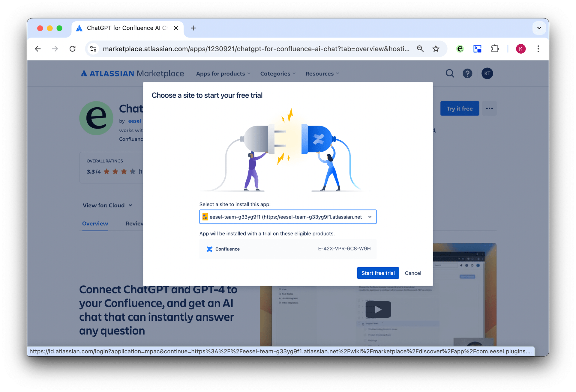Click the blue square extension icon in toolbar
The width and height of the screenshot is (576, 392).
tap(477, 49)
